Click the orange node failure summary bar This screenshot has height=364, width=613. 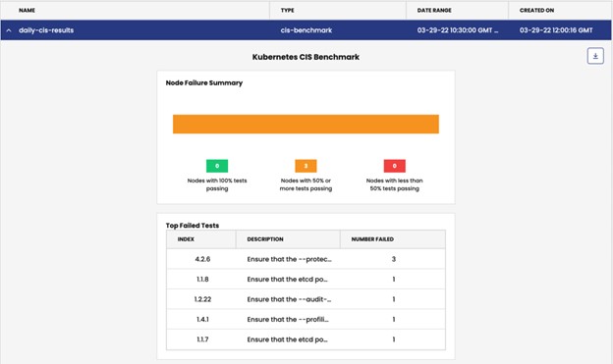(x=306, y=125)
